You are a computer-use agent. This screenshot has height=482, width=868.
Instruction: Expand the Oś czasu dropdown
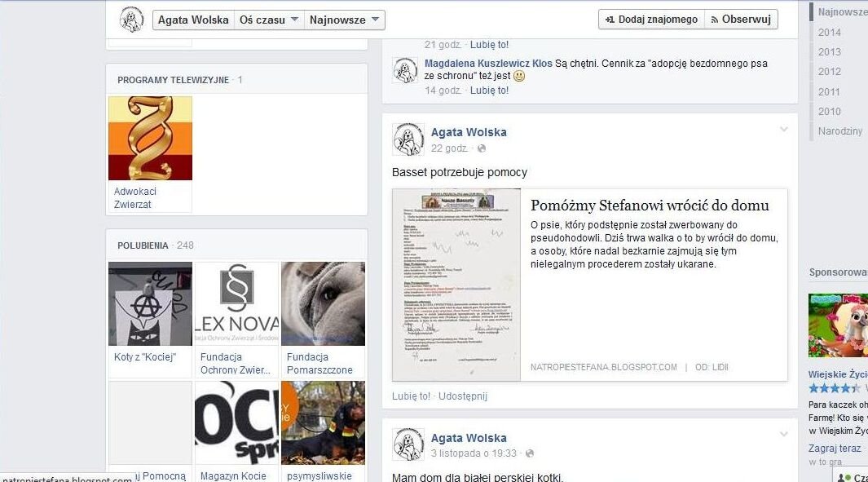(x=269, y=20)
